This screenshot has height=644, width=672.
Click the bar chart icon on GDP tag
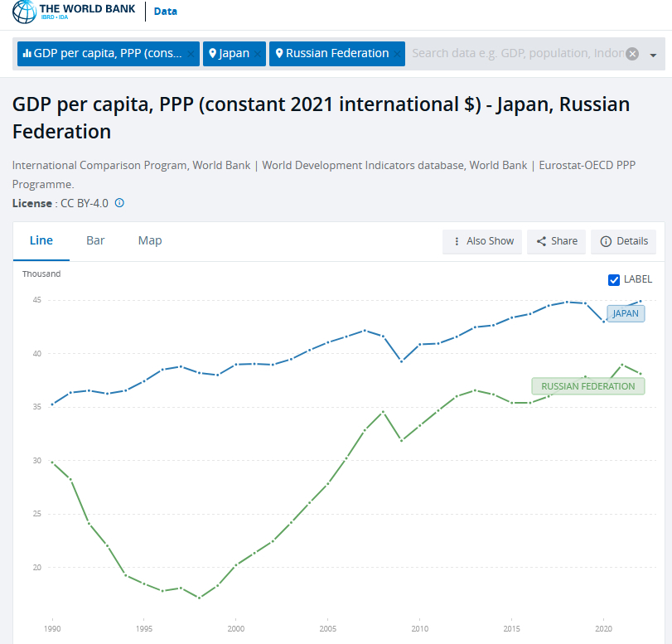point(27,54)
